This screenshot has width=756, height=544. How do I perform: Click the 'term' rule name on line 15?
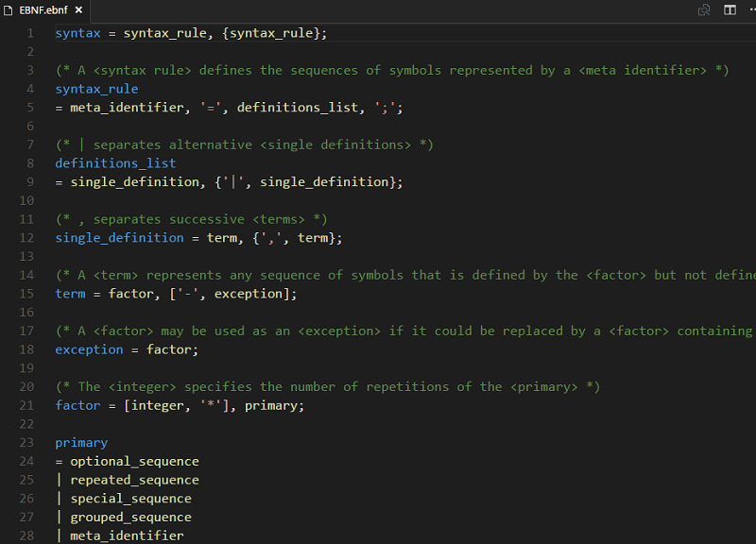[x=70, y=294]
